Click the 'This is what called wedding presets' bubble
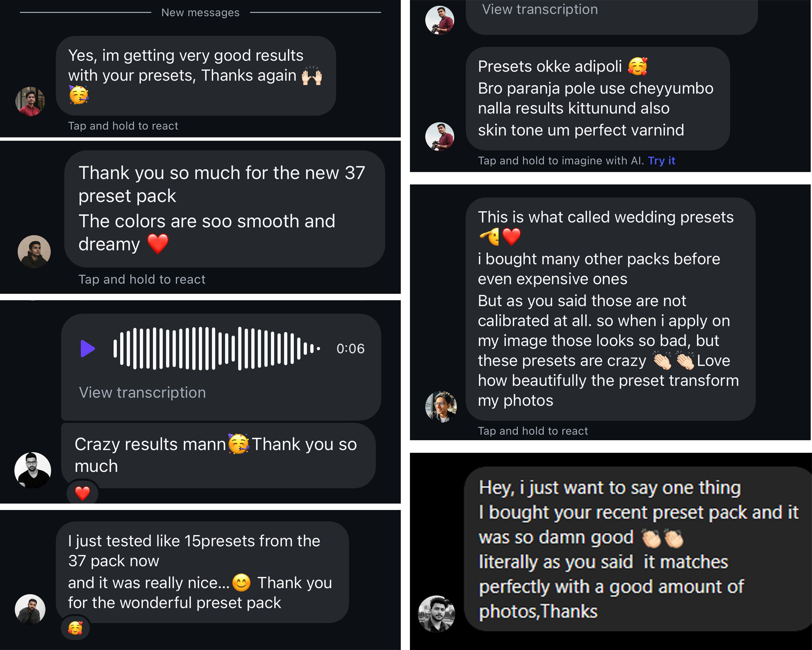 (610, 309)
